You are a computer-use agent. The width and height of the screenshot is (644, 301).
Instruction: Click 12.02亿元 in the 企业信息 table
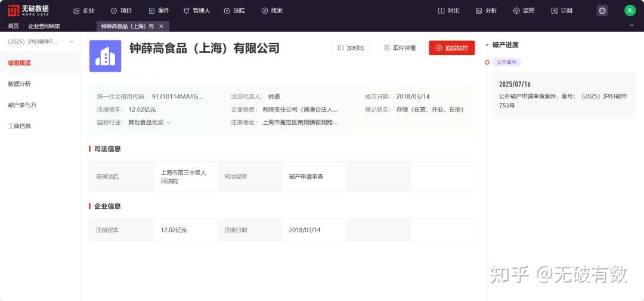pos(174,230)
